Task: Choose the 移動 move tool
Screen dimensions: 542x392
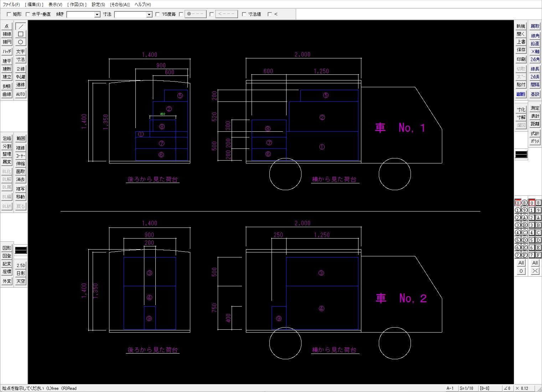Action: pos(21,197)
